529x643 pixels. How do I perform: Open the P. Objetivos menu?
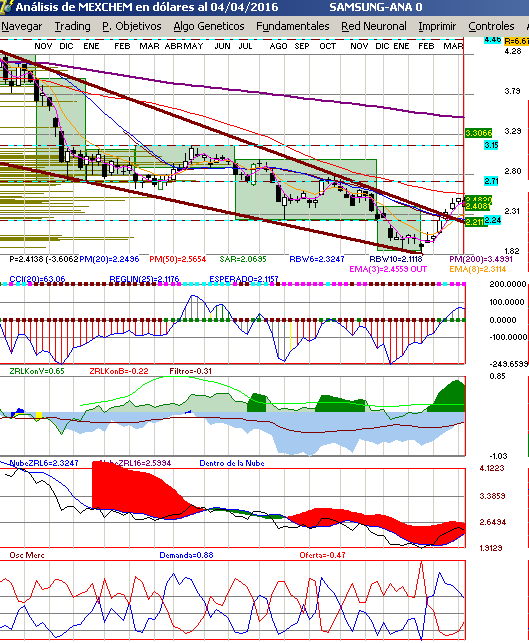132,26
